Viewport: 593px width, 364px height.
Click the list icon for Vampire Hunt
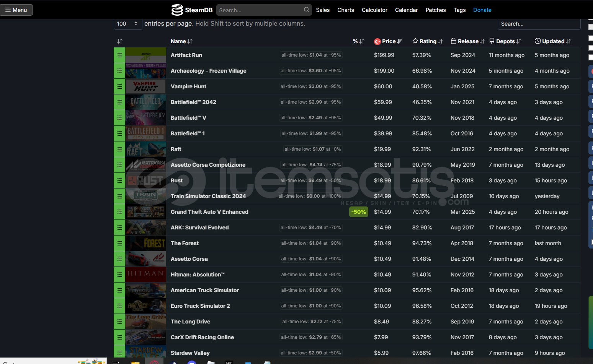pyautogui.click(x=119, y=86)
